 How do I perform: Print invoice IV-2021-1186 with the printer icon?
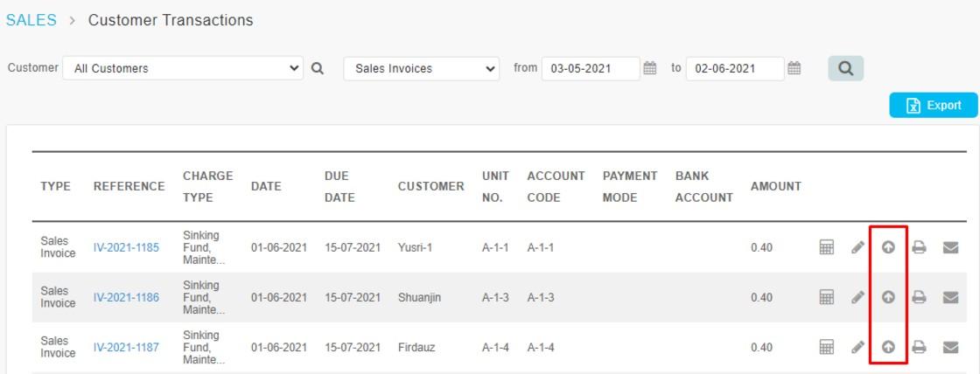[x=919, y=297]
